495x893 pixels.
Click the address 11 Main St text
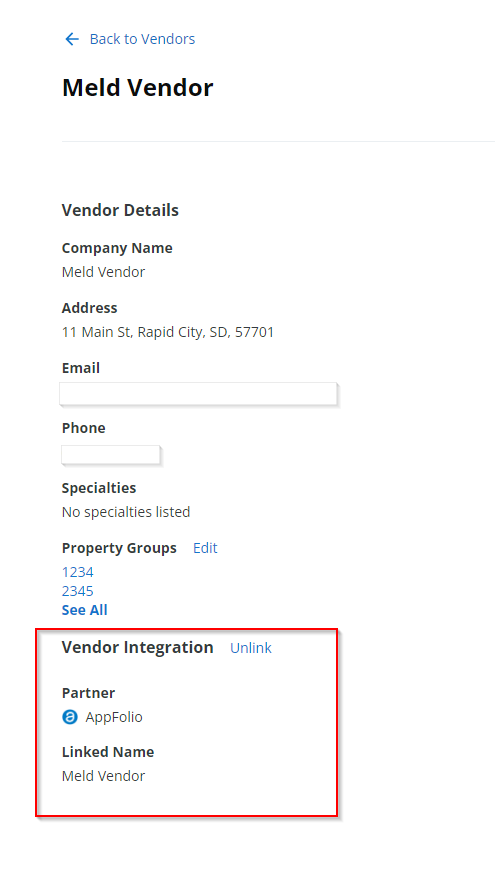[x=168, y=332]
